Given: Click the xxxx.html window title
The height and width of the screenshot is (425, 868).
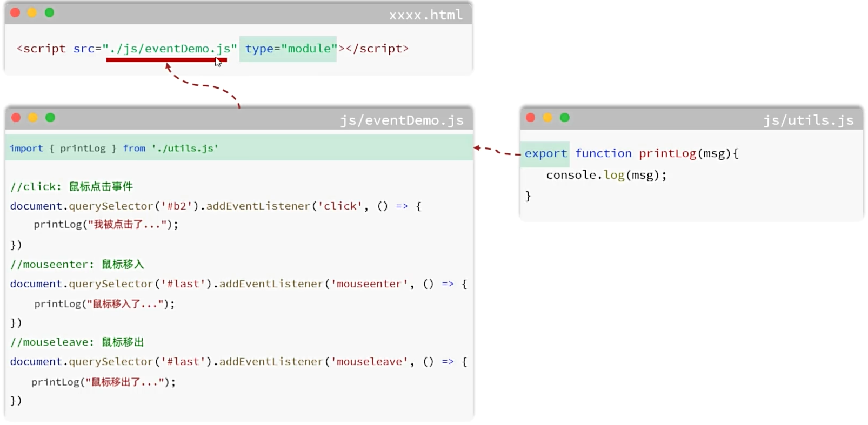Looking at the screenshot, I should [426, 15].
